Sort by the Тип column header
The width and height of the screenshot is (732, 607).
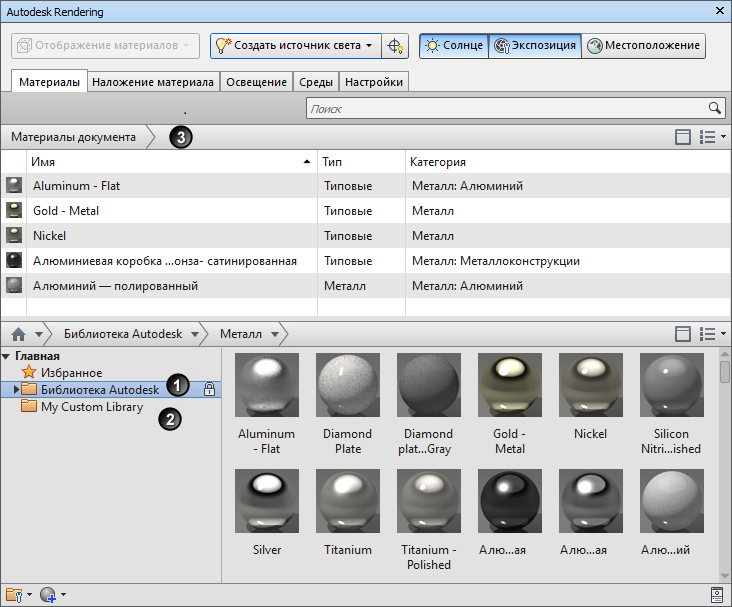coord(361,162)
